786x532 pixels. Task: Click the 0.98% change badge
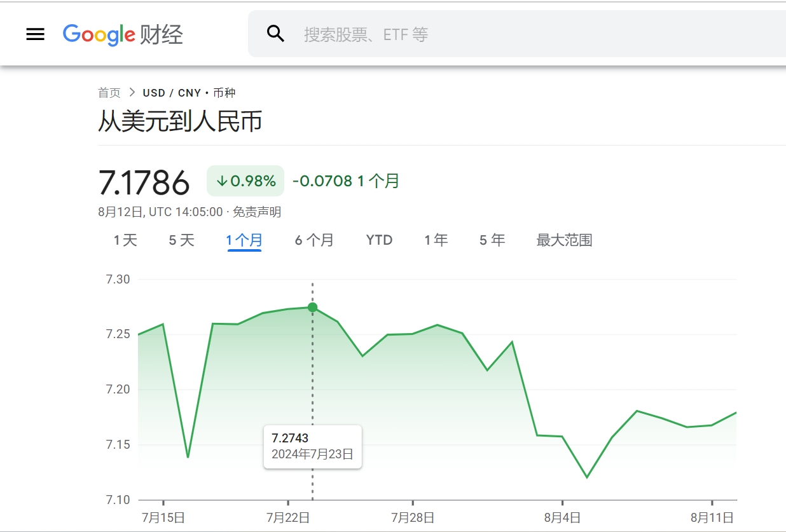(245, 181)
